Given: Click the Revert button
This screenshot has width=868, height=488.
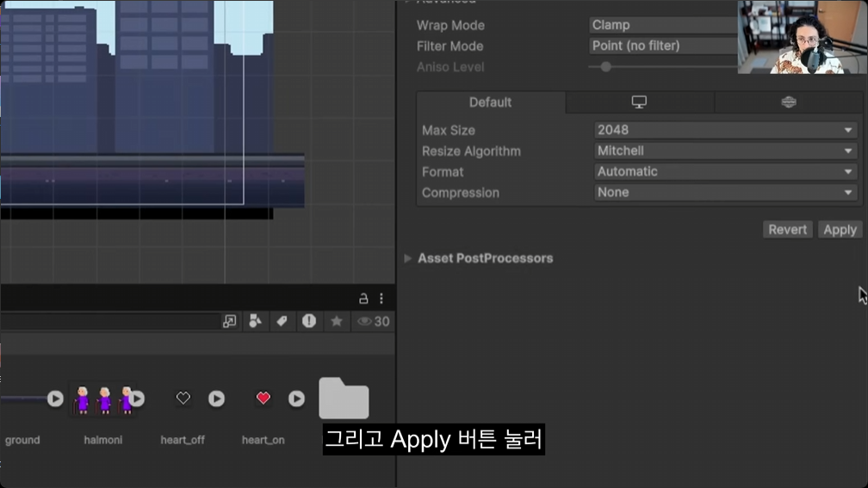Looking at the screenshot, I should pos(787,230).
